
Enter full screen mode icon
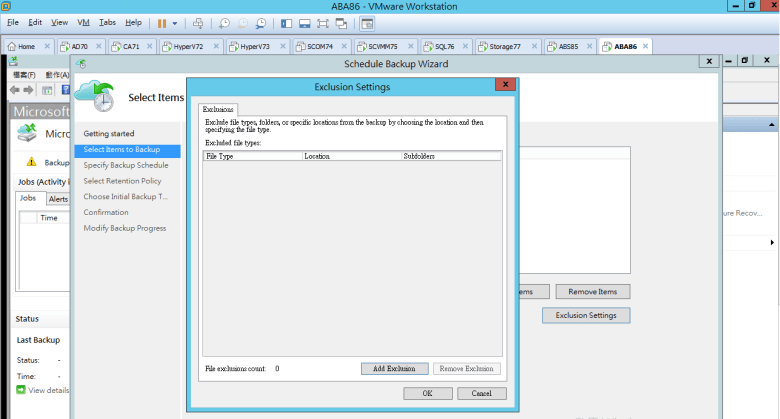point(323,22)
